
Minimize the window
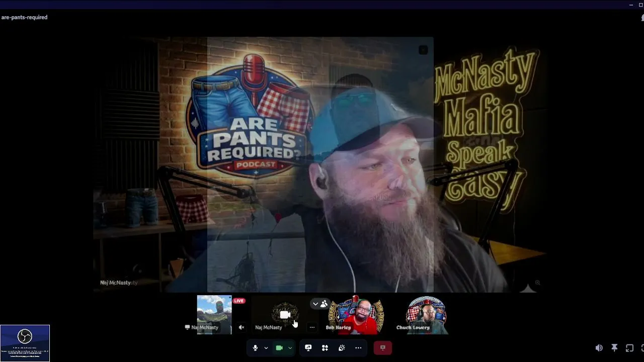[x=631, y=5]
